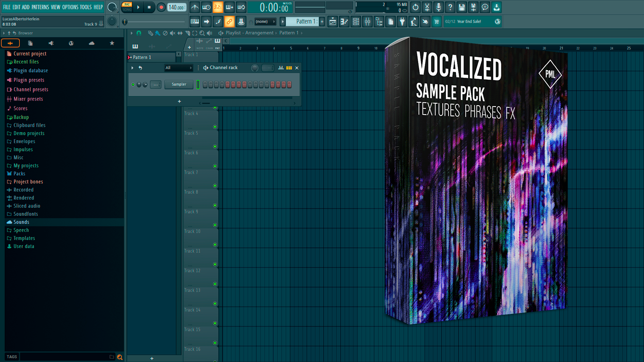The width and height of the screenshot is (644, 362).
Task: Save the project with the floppy icon
Action: [x=462, y=7]
